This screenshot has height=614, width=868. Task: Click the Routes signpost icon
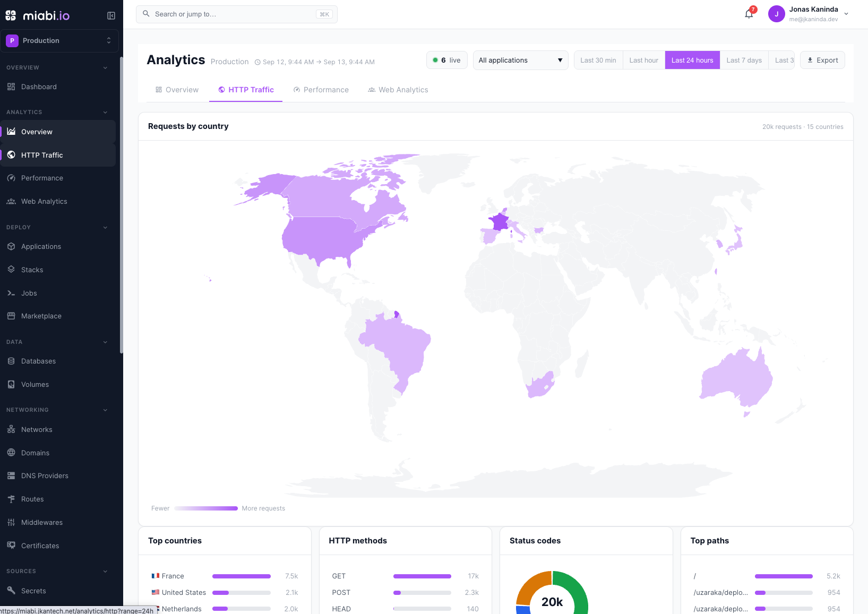[11, 499]
